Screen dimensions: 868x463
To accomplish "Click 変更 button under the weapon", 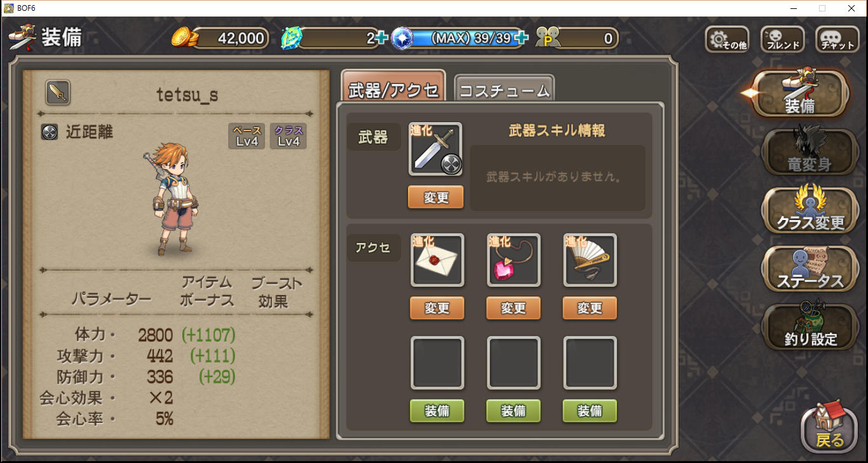I will [x=436, y=197].
